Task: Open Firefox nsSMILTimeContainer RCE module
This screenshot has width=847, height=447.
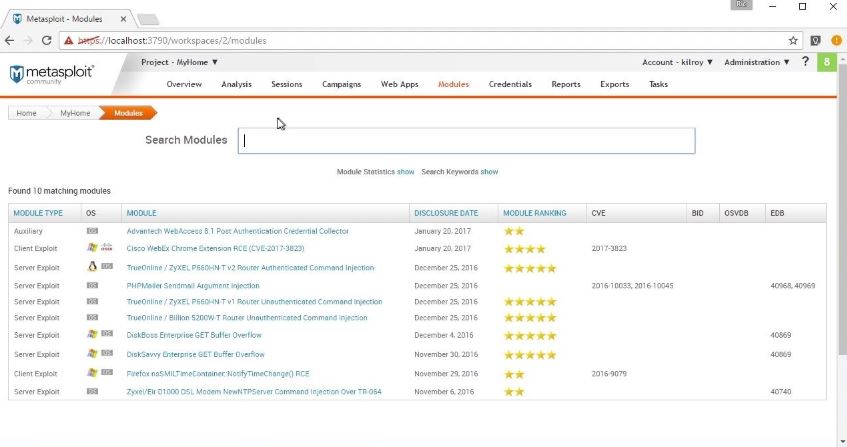Action: pos(218,374)
